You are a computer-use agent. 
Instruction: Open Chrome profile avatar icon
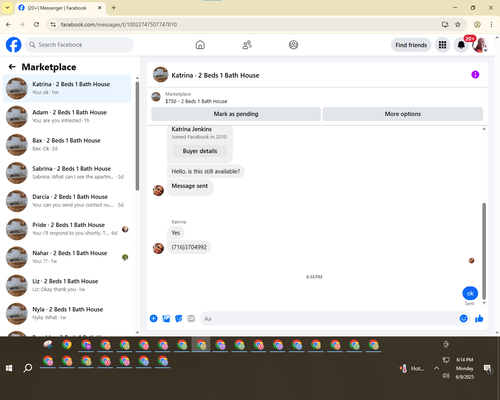coord(477,24)
